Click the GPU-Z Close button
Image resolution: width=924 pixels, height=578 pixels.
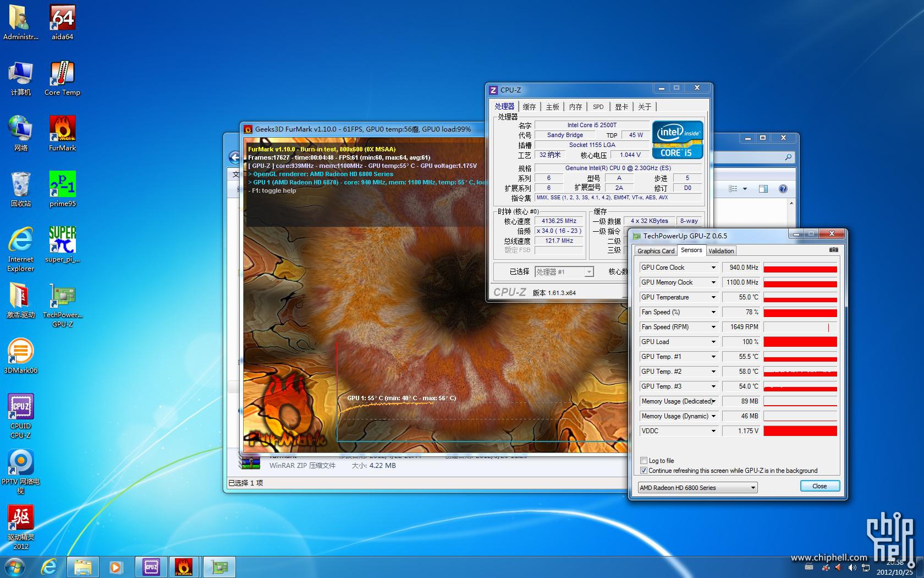(x=820, y=486)
